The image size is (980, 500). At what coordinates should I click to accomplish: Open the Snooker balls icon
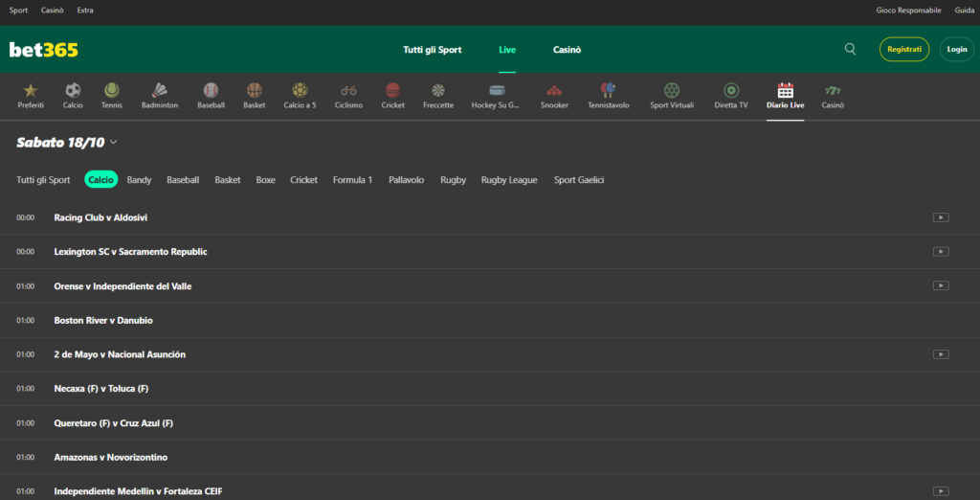[554, 90]
